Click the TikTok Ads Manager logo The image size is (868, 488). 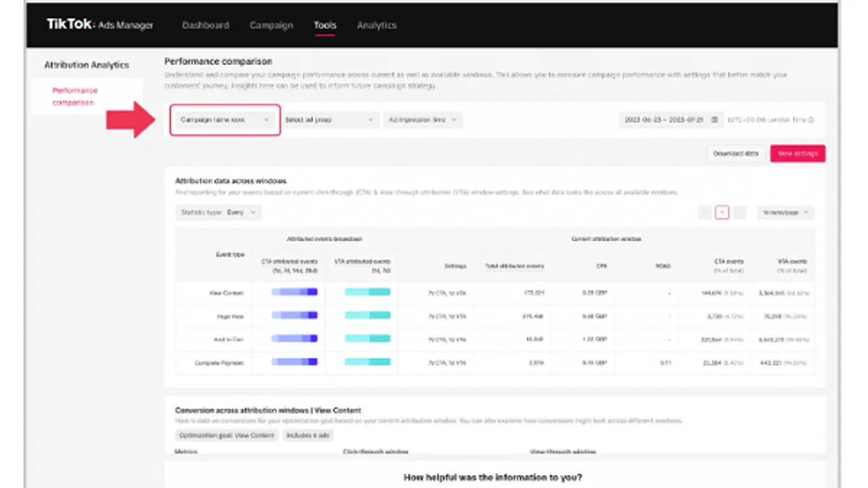pos(100,25)
